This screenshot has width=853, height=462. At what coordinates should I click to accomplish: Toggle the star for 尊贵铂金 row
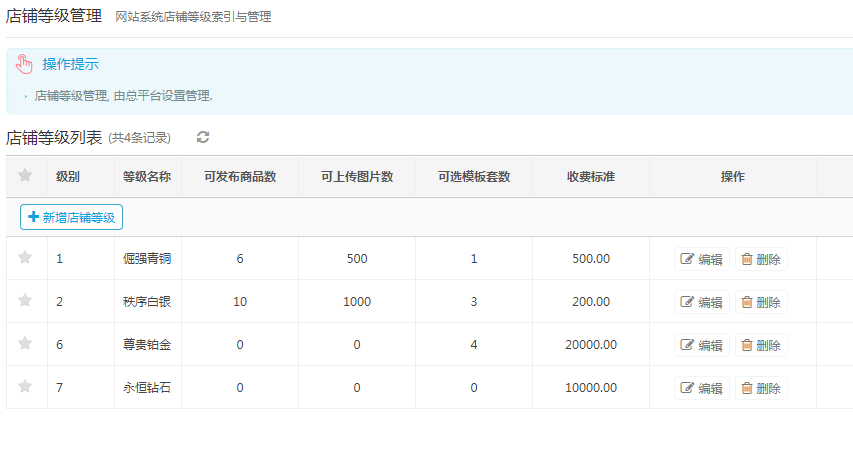[x=26, y=344]
